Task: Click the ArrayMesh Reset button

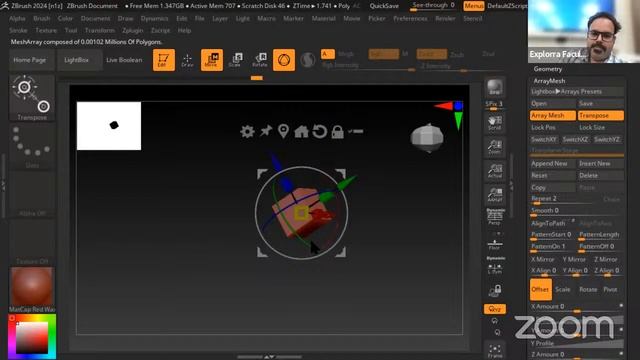Action: pyautogui.click(x=553, y=176)
